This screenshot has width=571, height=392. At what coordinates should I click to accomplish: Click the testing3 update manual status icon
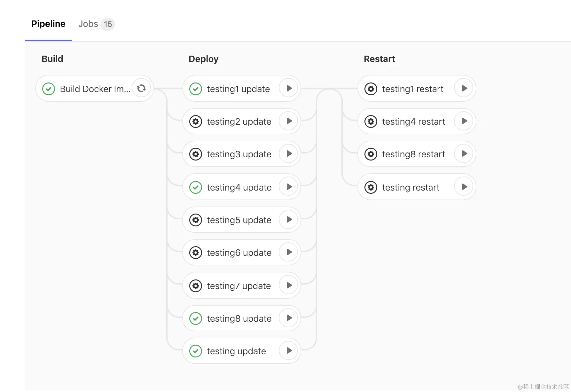point(196,154)
